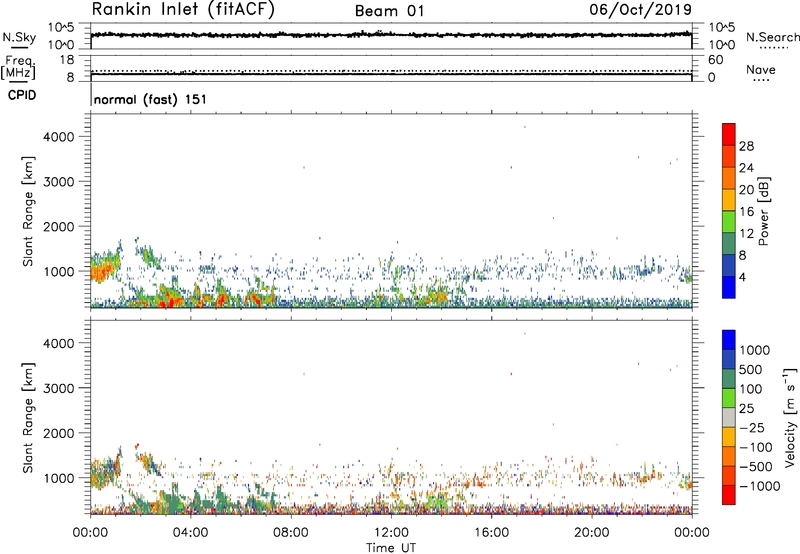Click the "12" power colorbar value
The width and height of the screenshot is (800, 554).
pyautogui.click(x=746, y=234)
